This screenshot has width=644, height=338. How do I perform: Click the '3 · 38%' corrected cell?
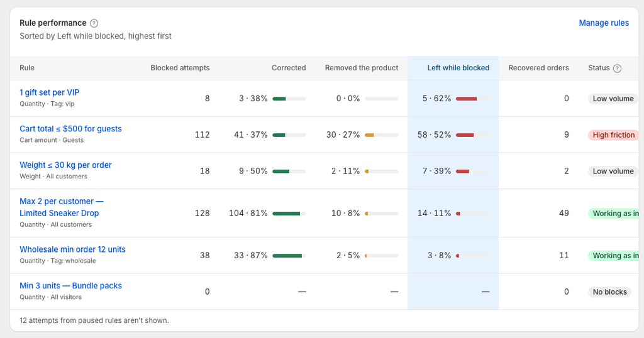coord(253,99)
